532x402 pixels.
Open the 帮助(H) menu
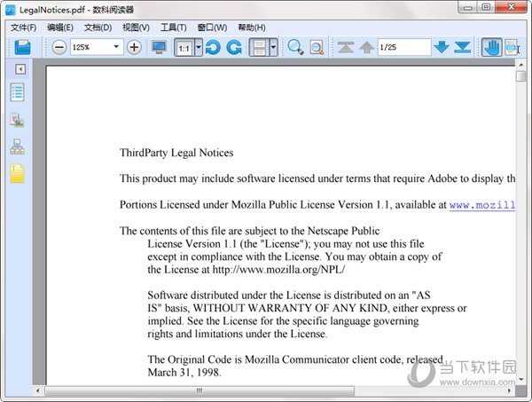252,28
